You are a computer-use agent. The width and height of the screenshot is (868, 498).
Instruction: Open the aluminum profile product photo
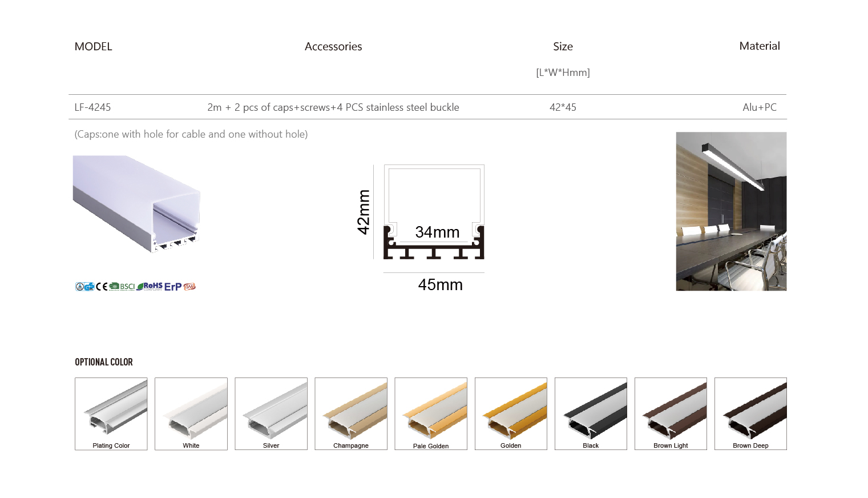click(136, 204)
